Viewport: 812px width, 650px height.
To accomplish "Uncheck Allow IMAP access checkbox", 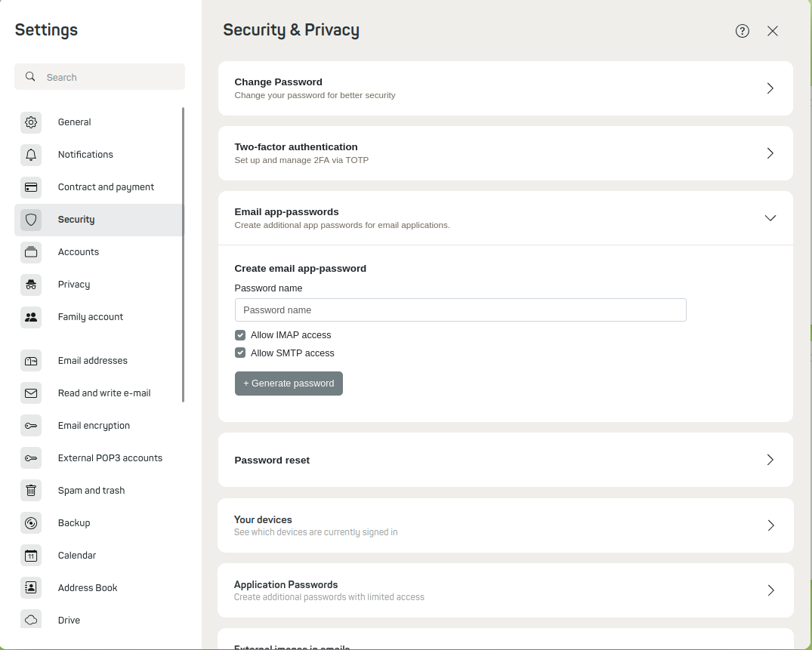I will tap(240, 335).
